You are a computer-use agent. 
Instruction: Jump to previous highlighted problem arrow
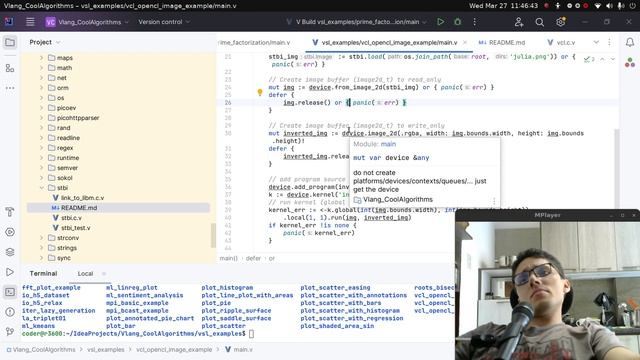[602, 59]
